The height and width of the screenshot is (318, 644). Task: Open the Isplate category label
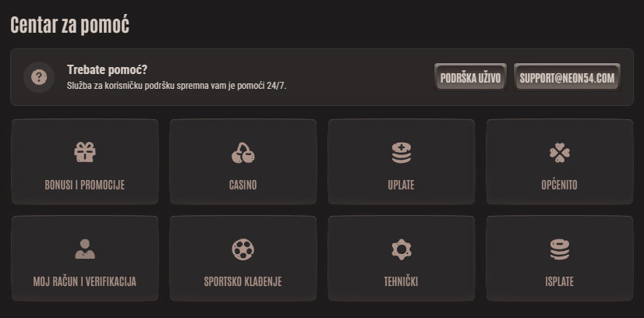[559, 282]
